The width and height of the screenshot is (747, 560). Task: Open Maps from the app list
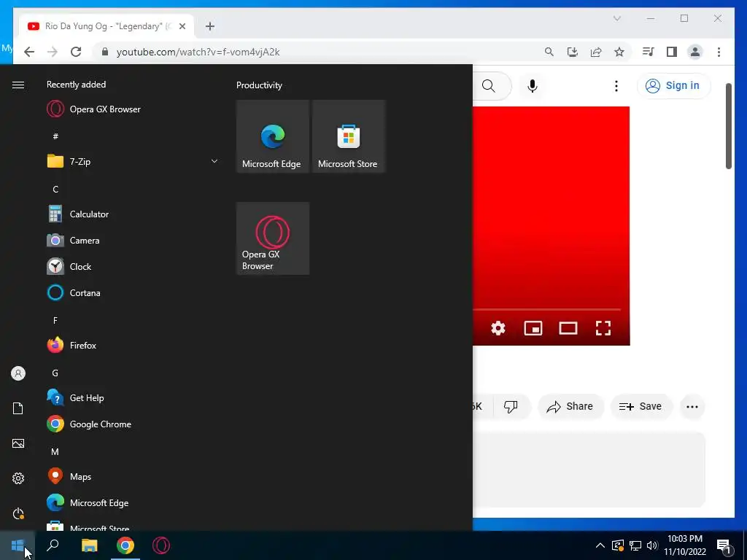point(131,476)
